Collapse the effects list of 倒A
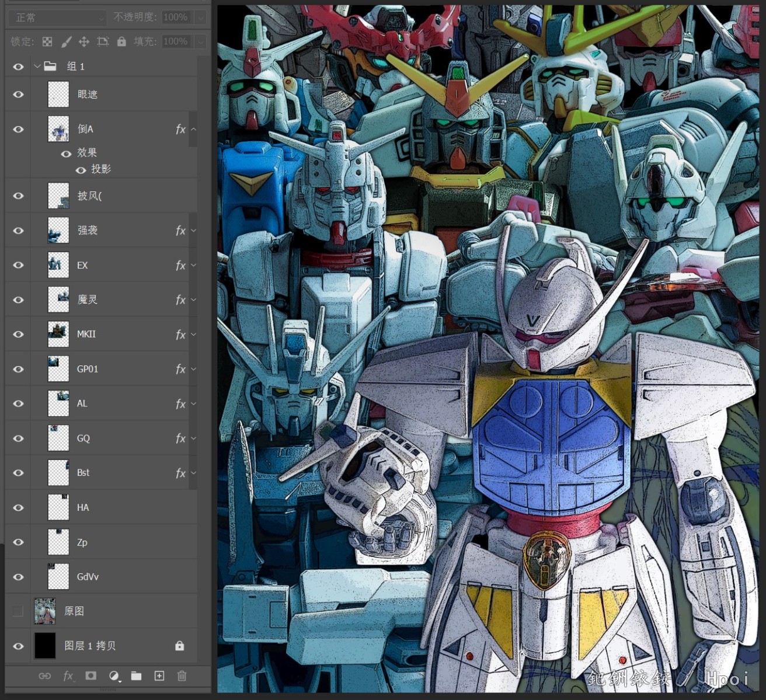 point(193,129)
